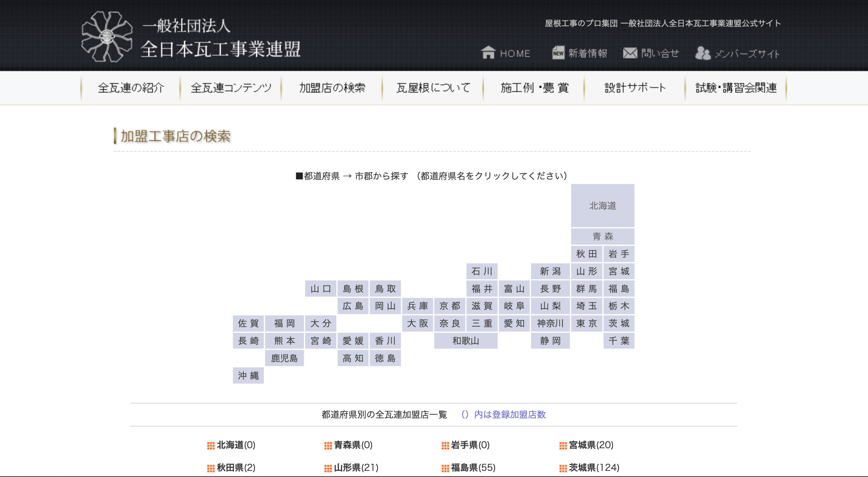Choose 埼玉 on the map
This screenshot has width=868, height=477.
tap(587, 306)
